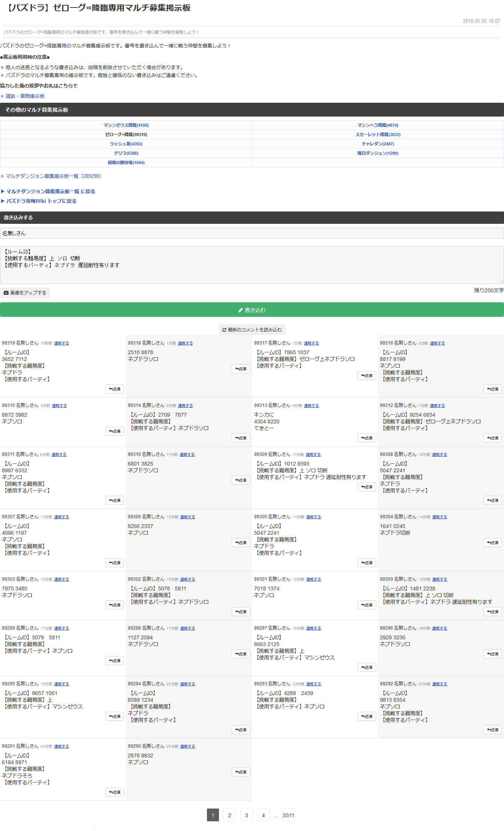Go to page 2

[x=230, y=815]
